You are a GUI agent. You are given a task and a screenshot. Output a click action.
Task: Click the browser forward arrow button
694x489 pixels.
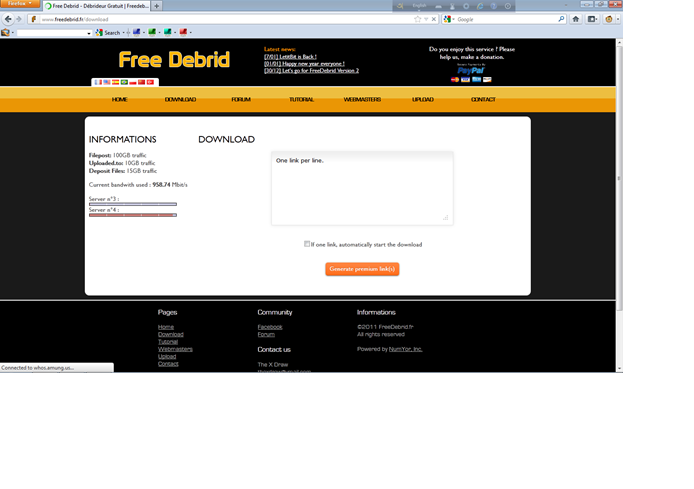pos(19,19)
